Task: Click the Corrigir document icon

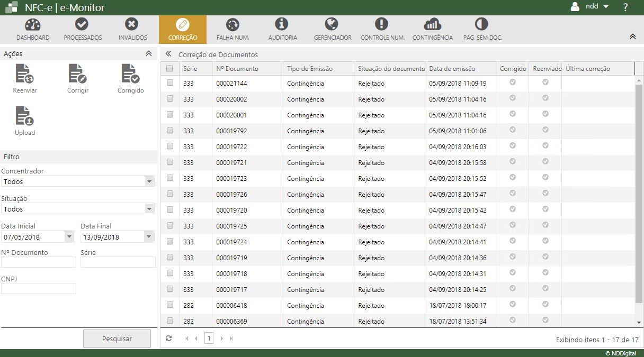Action: coord(78,74)
